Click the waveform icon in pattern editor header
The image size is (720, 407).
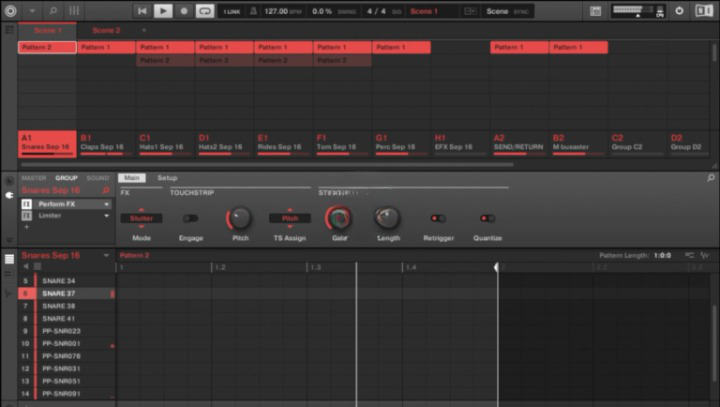point(705,255)
